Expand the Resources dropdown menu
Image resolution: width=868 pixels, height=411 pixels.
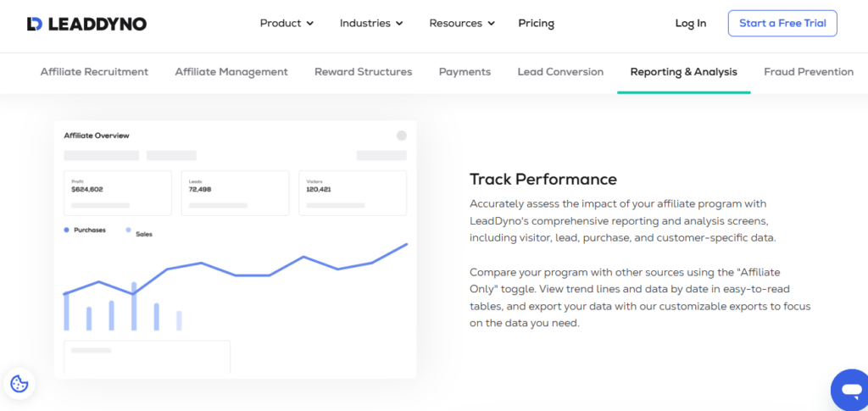pos(462,24)
